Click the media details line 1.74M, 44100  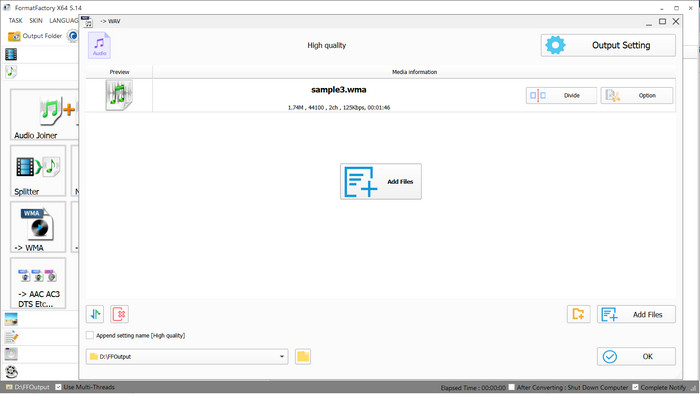(339, 108)
